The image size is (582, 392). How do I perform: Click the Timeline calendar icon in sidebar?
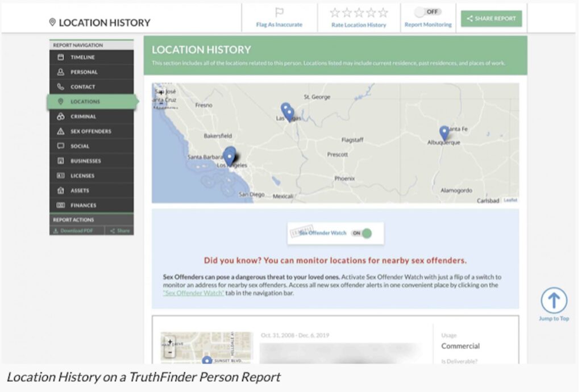click(61, 57)
